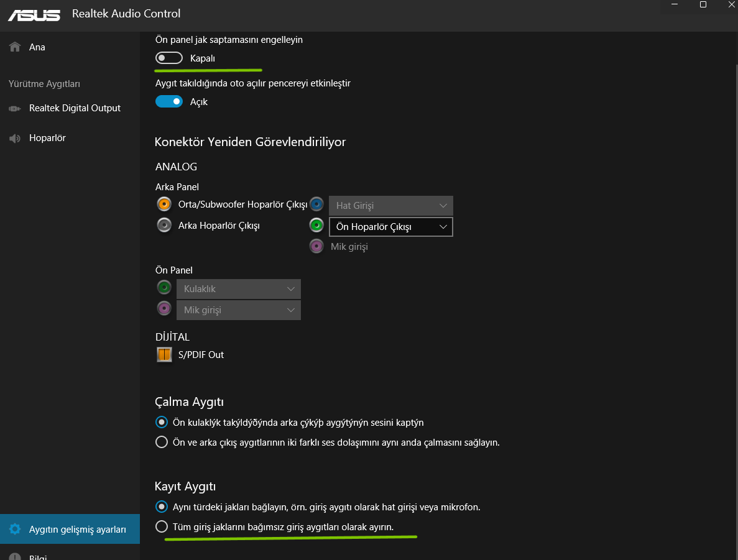Select mute rear device when headphone plugged option
738x560 pixels.
click(162, 422)
